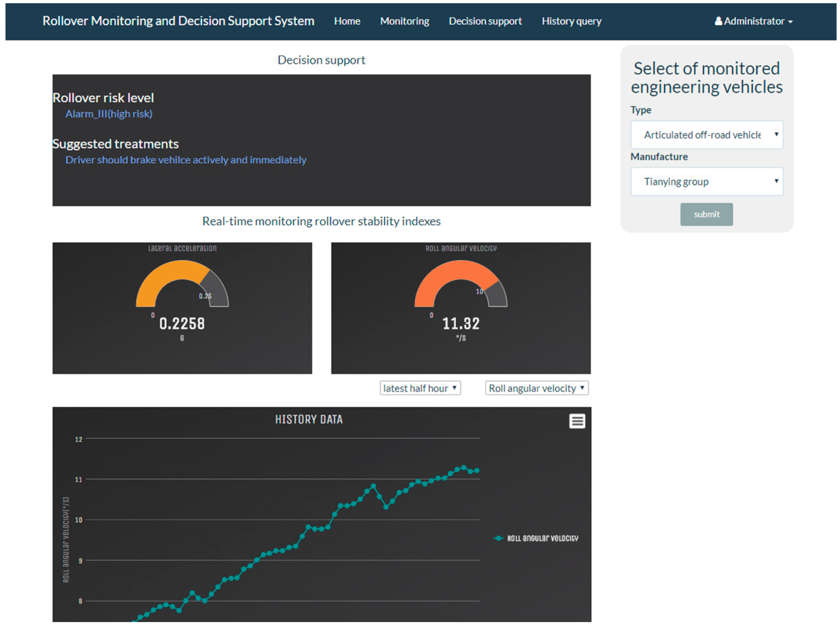Open History query page
This screenshot has width=840, height=628.
coord(571,21)
